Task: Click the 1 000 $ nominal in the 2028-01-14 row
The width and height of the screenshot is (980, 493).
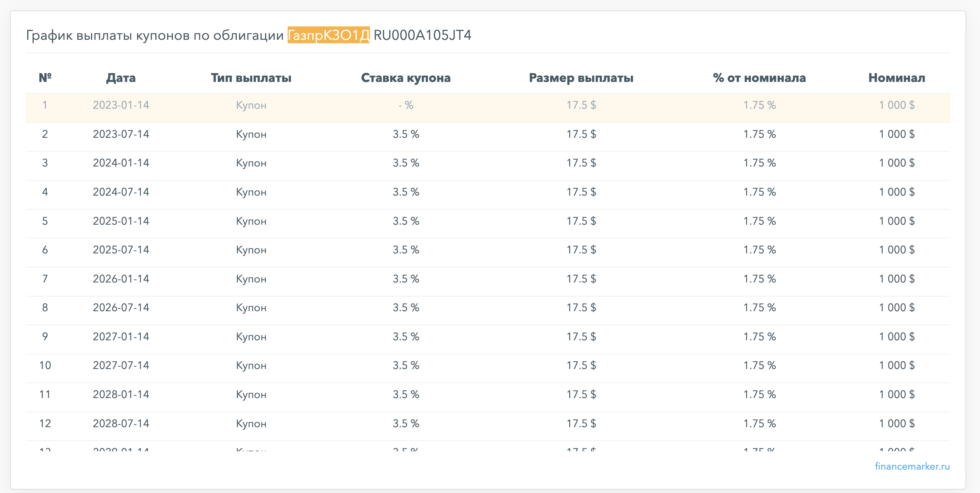Action: coord(897,394)
